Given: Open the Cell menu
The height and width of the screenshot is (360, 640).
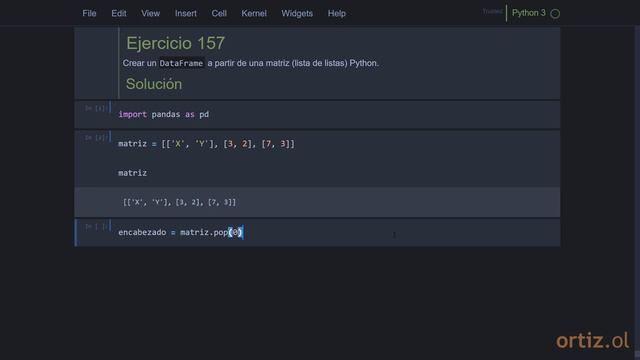Looking at the screenshot, I should pyautogui.click(x=219, y=13).
